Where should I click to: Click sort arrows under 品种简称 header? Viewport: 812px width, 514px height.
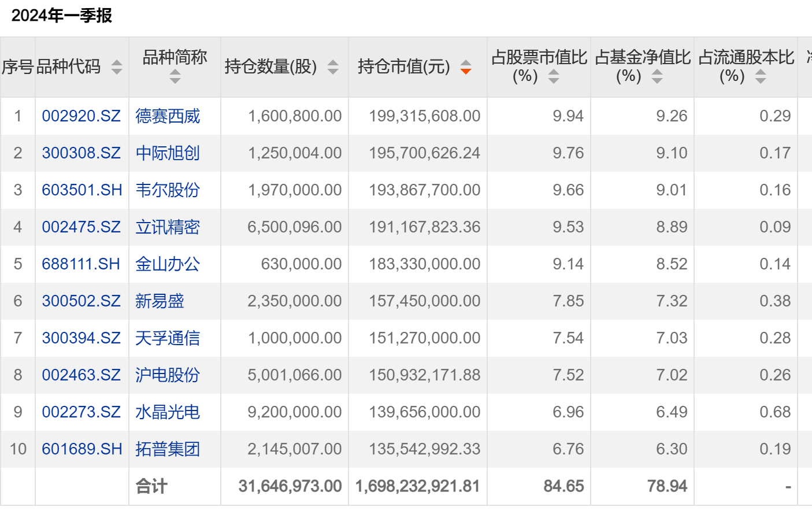pos(175,76)
